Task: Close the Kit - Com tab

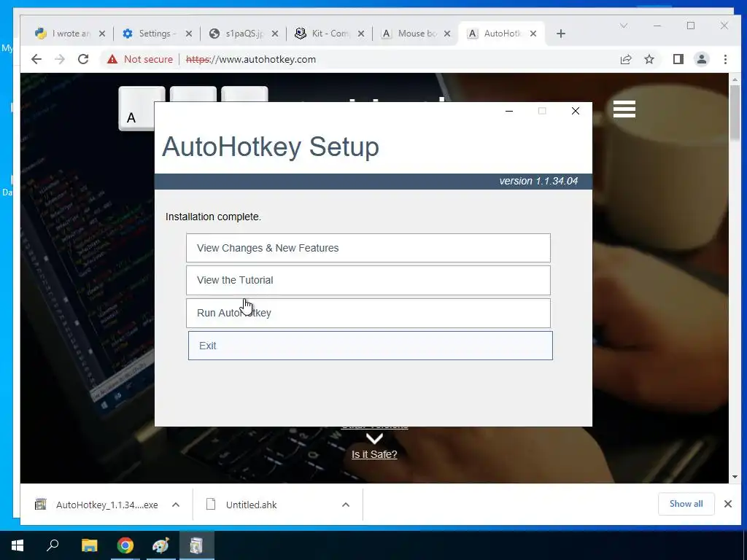Action: click(x=361, y=34)
